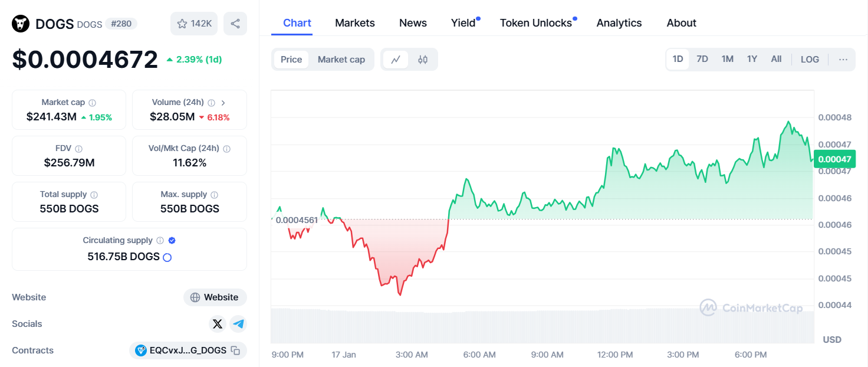Click the 11.62% Vol/Mkt Cap value
The width and height of the screenshot is (868, 367).
point(189,162)
